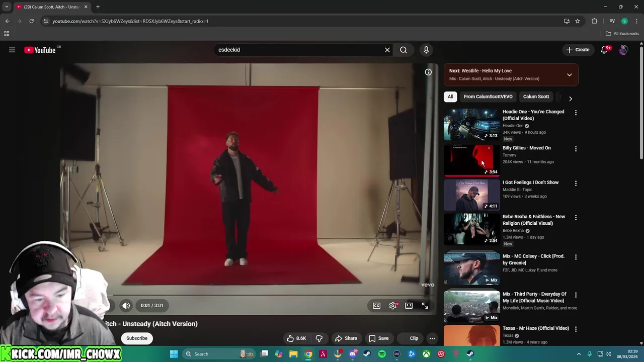Open options for Third Party mix

[576, 295]
